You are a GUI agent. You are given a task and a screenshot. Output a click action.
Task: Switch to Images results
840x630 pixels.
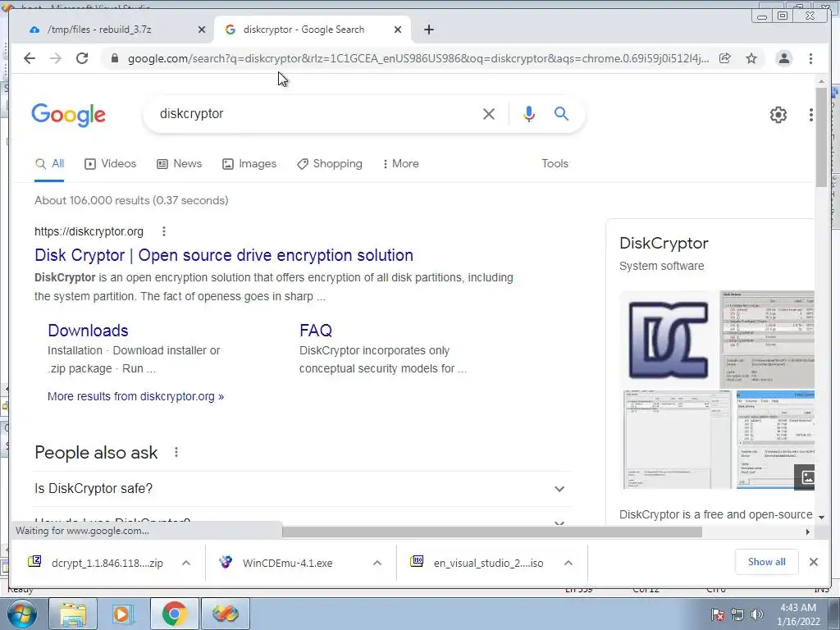[x=249, y=164]
